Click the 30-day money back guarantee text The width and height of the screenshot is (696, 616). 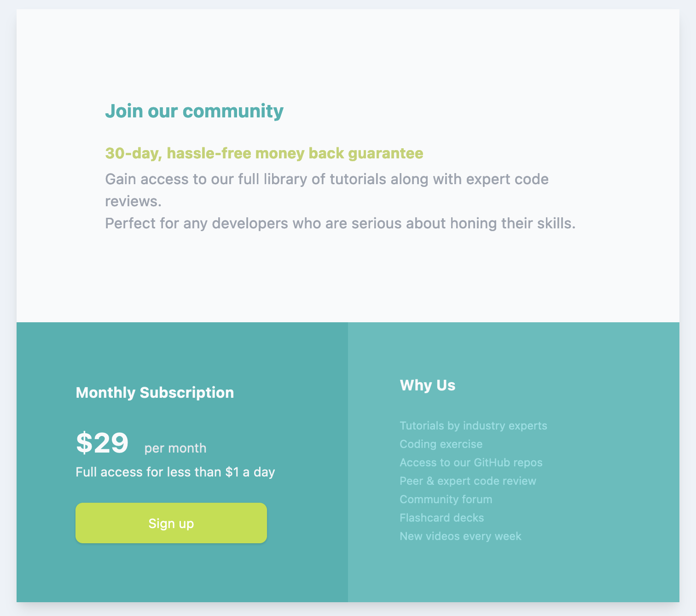pyautogui.click(x=264, y=153)
